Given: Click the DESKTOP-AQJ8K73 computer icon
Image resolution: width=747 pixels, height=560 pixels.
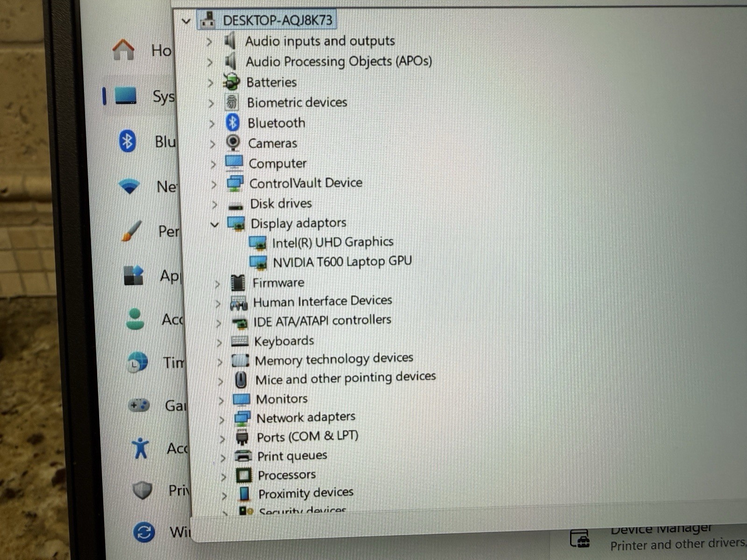Looking at the screenshot, I should 207,21.
